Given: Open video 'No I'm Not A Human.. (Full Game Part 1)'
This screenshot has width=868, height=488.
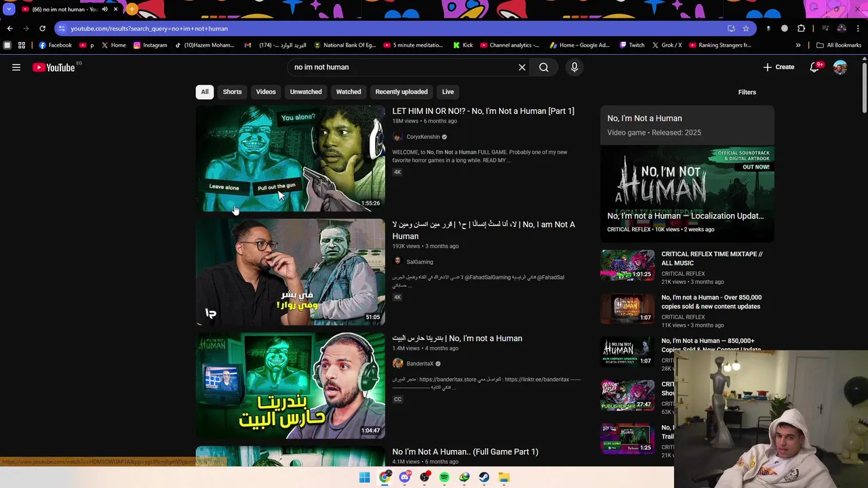Looking at the screenshot, I should coord(465,452).
